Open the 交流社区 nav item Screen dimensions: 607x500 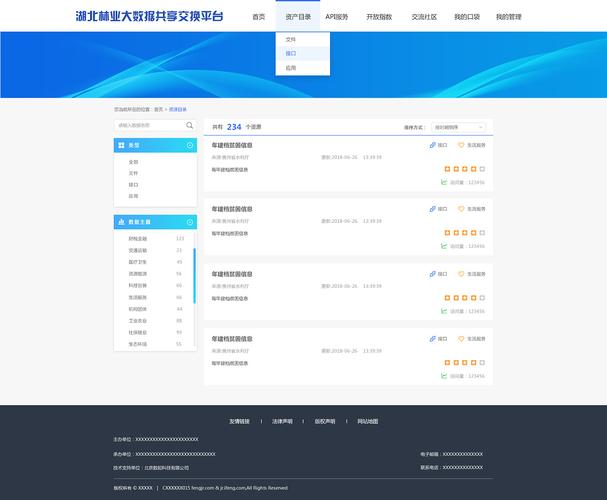pyautogui.click(x=424, y=17)
